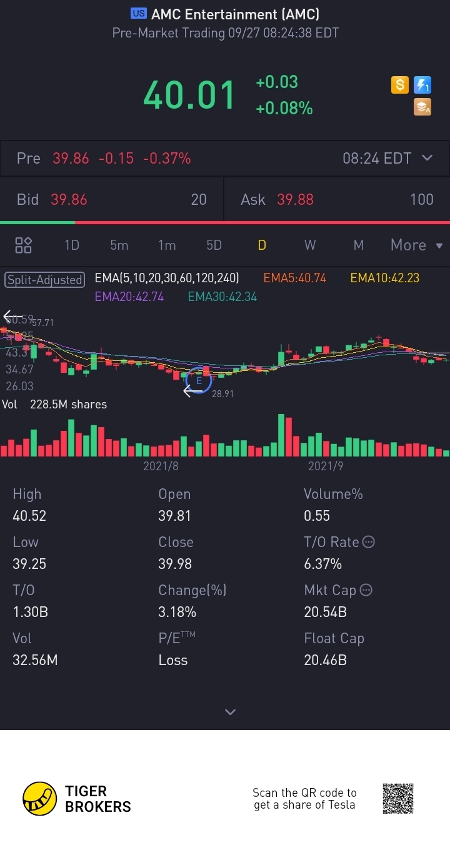Tap the Tiger Brokers logo
This screenshot has height=868, width=450.
77,799
